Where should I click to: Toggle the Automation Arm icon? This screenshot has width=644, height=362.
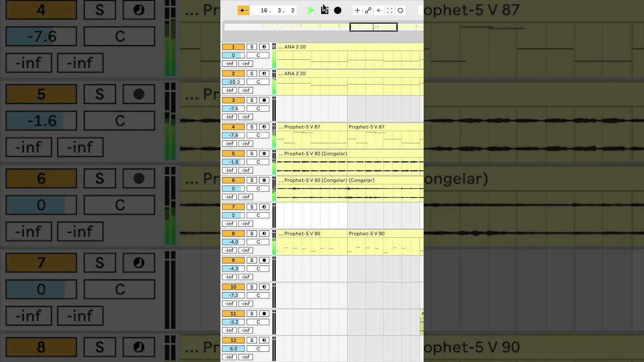tap(368, 11)
